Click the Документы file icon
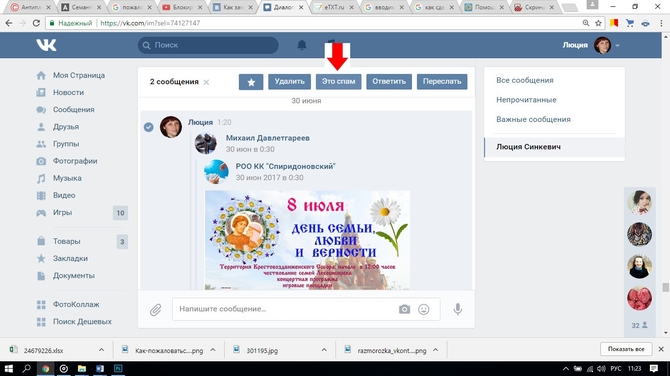The height and width of the screenshot is (376, 670). (41, 276)
